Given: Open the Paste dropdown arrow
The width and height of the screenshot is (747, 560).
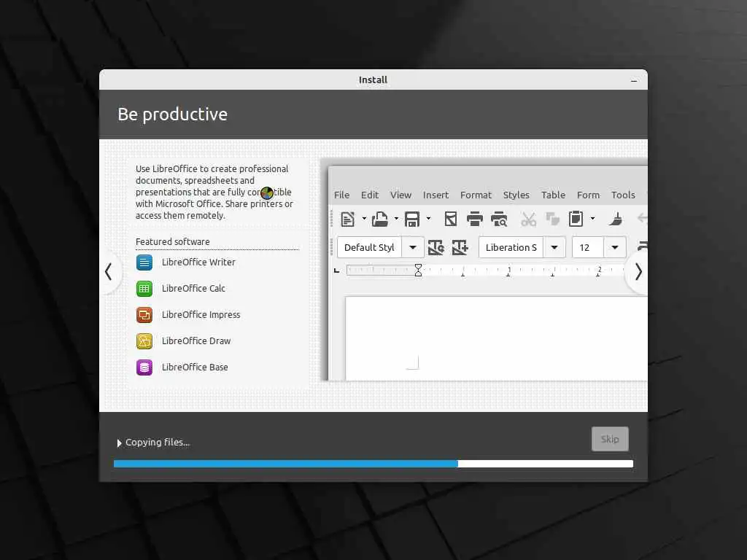Looking at the screenshot, I should pyautogui.click(x=592, y=219).
